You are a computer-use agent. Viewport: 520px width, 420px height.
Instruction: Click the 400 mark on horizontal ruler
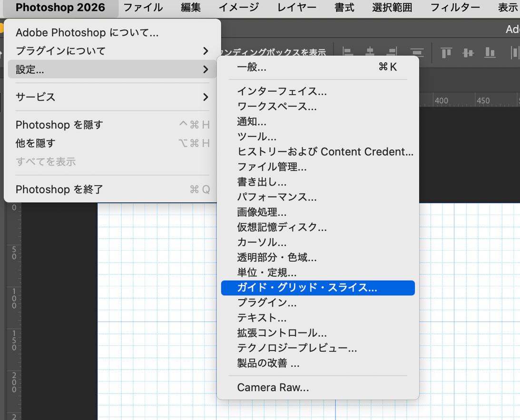(442, 100)
